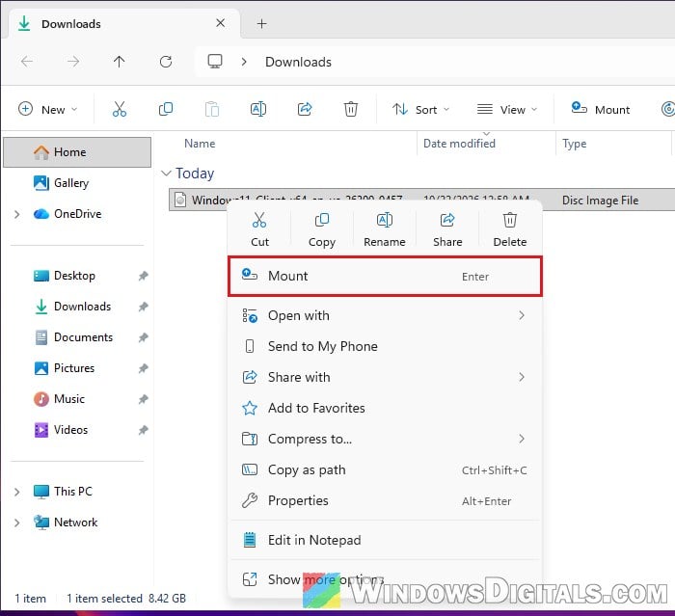Click toolbar Share icon

pos(305,109)
